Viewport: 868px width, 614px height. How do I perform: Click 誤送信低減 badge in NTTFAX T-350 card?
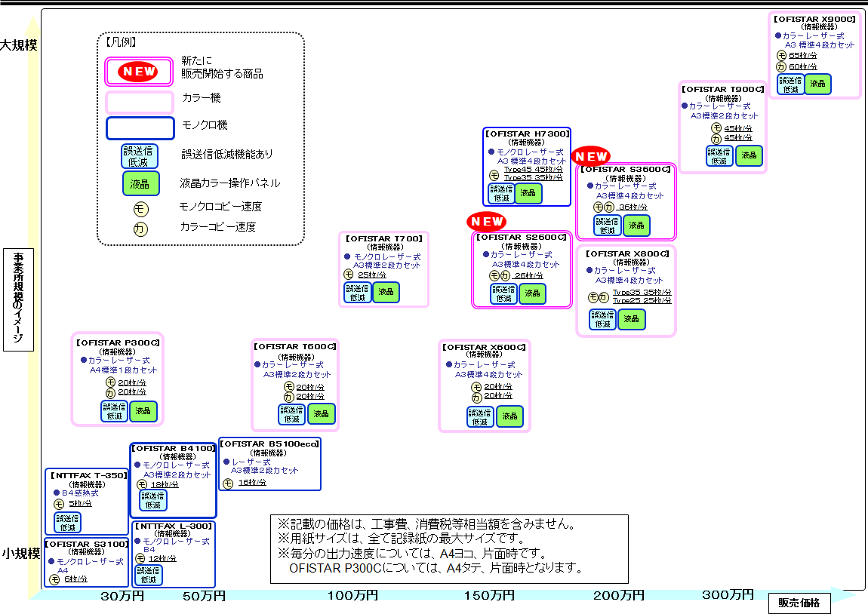[67, 523]
